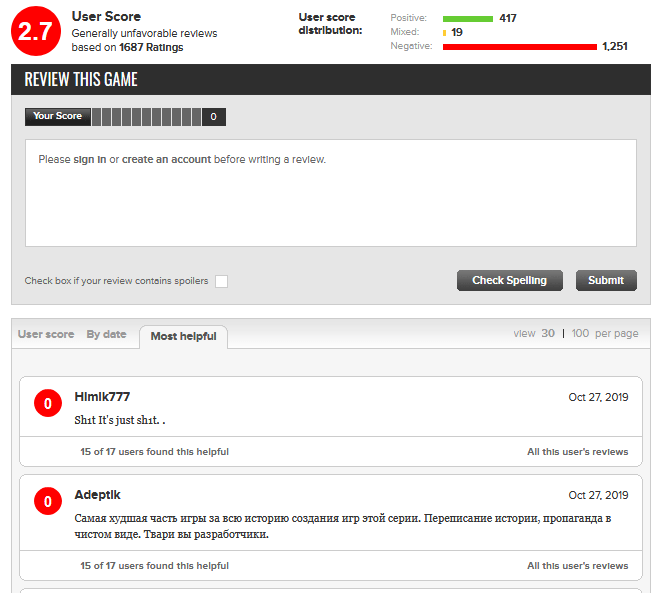Click the yellow Mixed distribution bar
The width and height of the screenshot is (658, 593).
[x=444, y=33]
